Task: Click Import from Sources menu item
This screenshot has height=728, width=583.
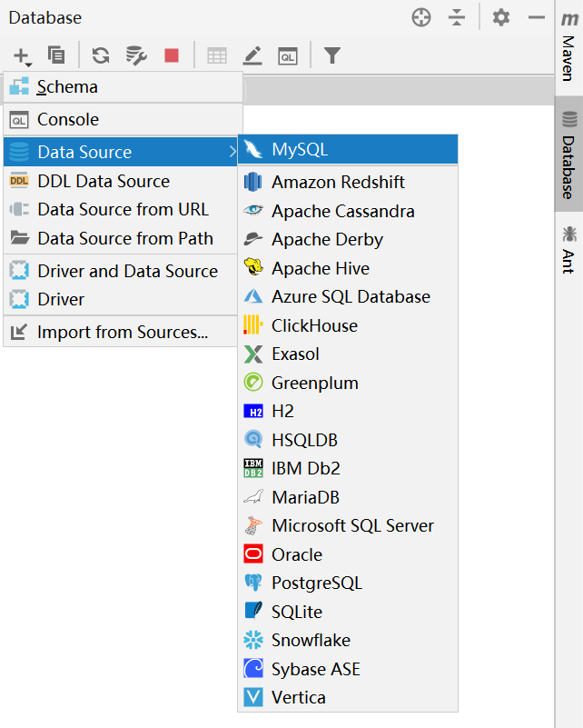Action: tap(123, 332)
